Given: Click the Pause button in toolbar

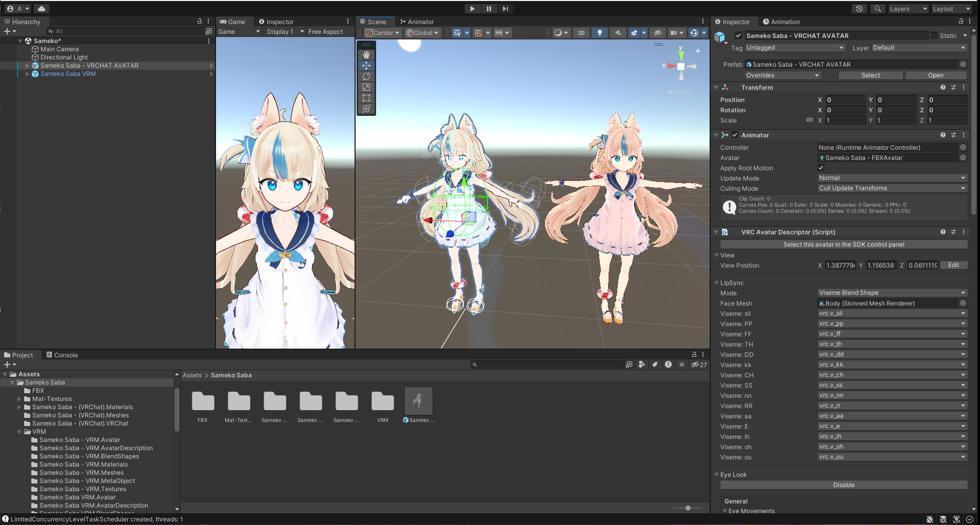Looking at the screenshot, I should tap(488, 9).
